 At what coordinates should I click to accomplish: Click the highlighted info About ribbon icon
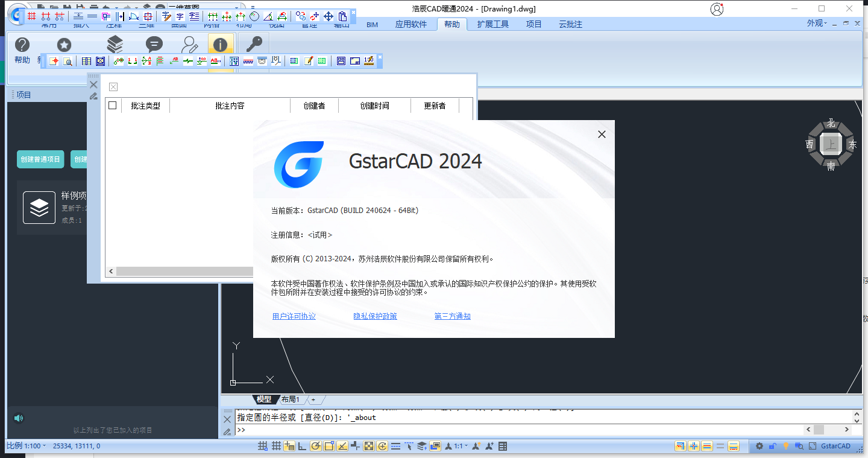[221, 45]
